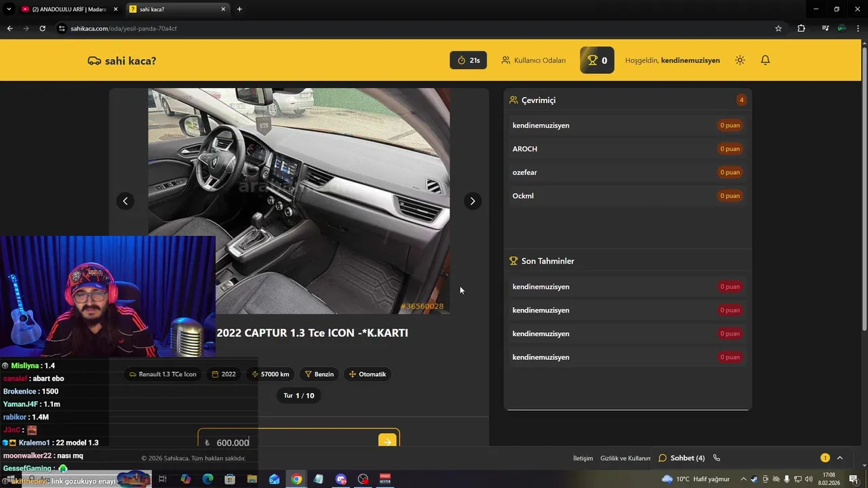Open volume control in system tray
Viewport: 868px width, 488px height.
(x=808, y=479)
